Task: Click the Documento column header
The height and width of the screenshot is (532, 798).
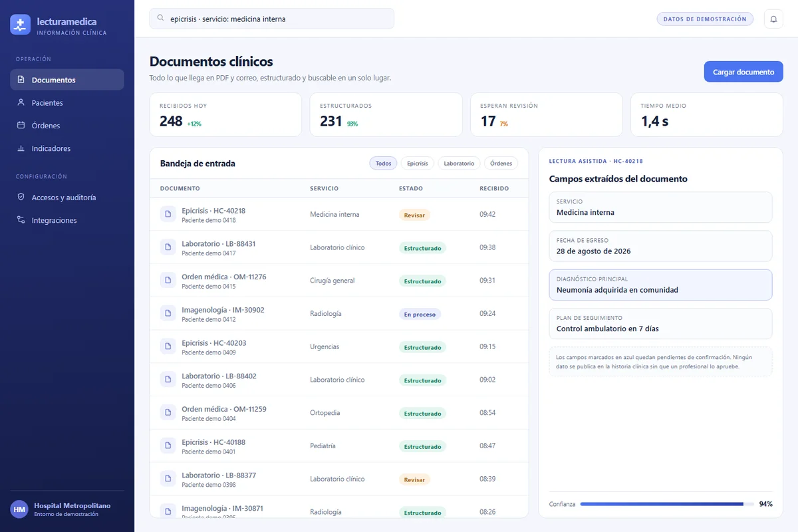Action: [180, 188]
